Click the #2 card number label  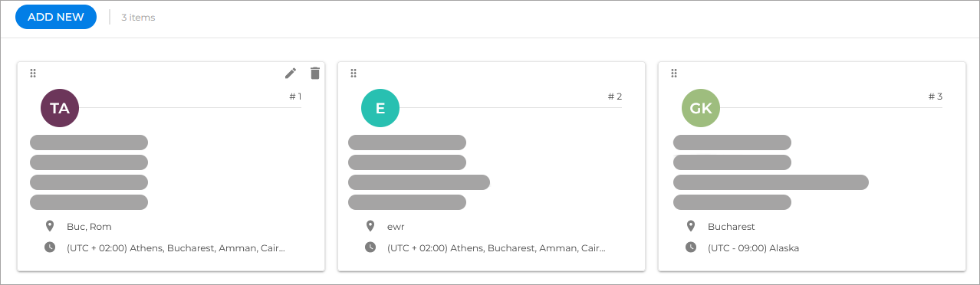(614, 97)
